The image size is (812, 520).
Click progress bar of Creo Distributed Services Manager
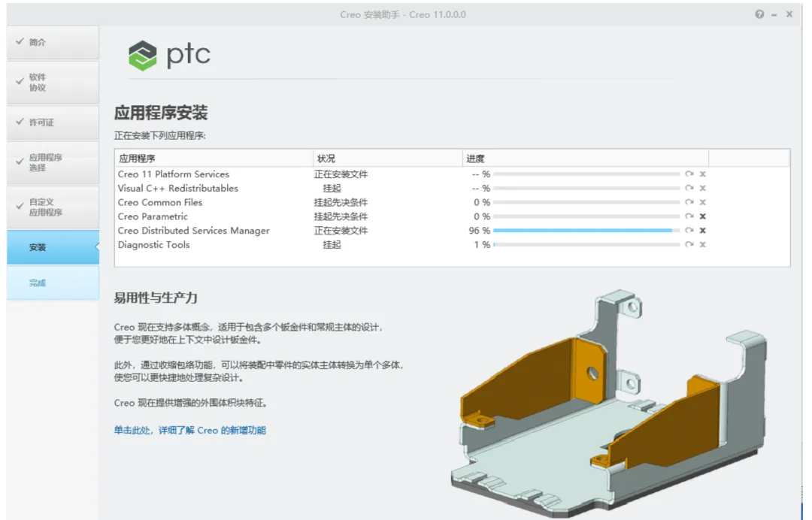point(586,230)
